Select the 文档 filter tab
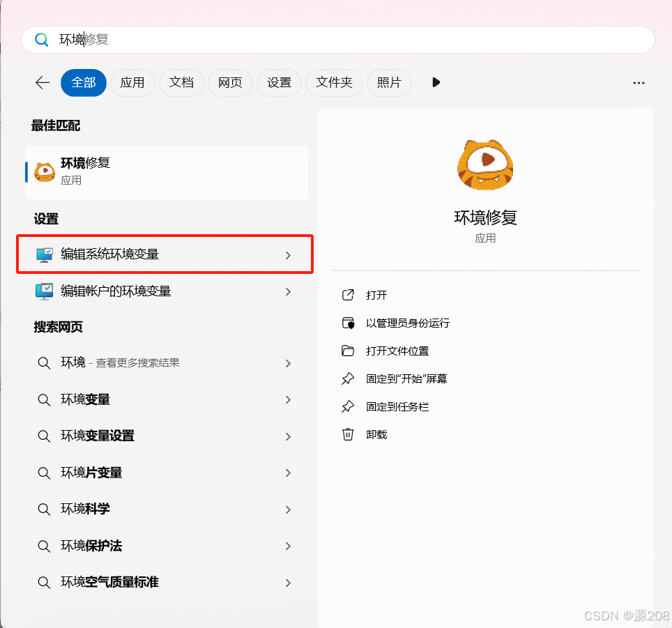 point(181,82)
